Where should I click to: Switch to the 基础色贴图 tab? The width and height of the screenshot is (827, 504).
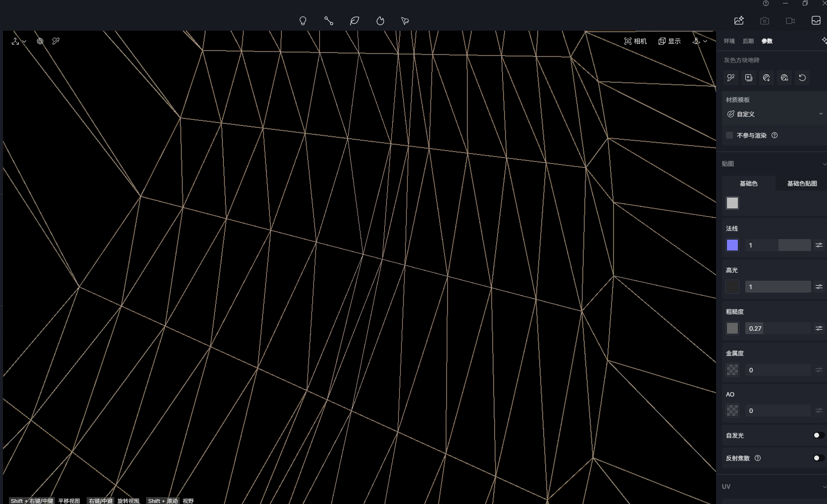pyautogui.click(x=802, y=183)
